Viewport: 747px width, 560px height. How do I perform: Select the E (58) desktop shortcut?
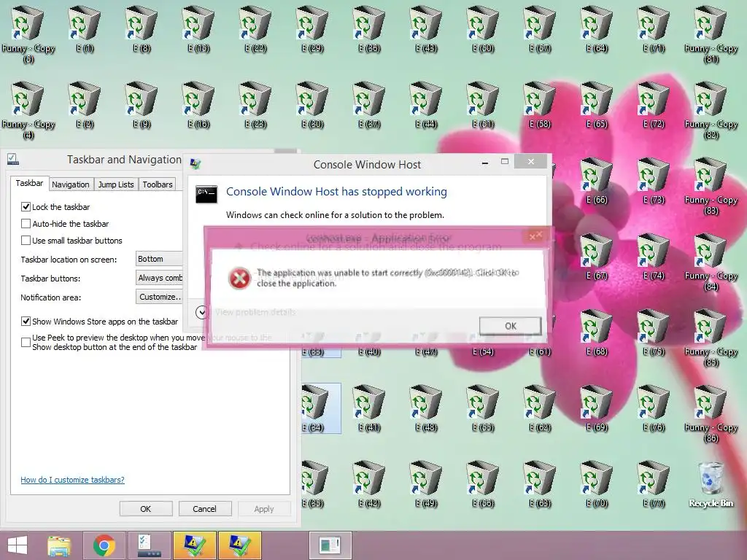tap(540, 105)
